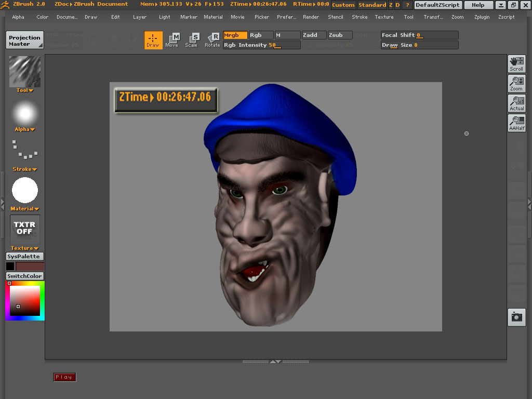Switch to the Standard interface layout
532x399 pixels.
372,5
